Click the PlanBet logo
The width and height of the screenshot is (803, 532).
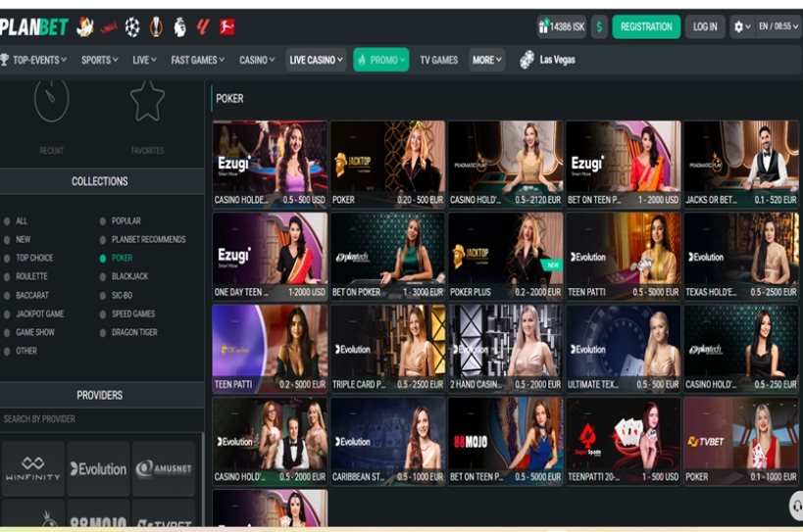[33, 26]
